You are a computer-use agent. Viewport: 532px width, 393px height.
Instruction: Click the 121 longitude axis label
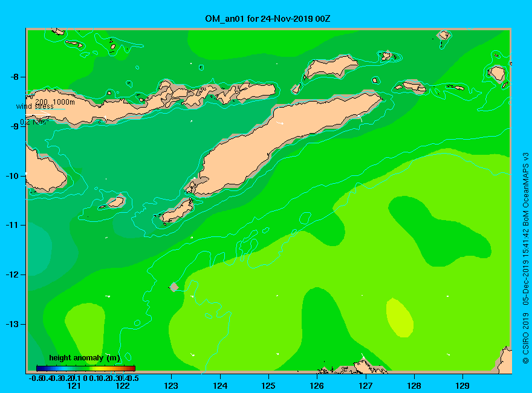tap(74, 386)
